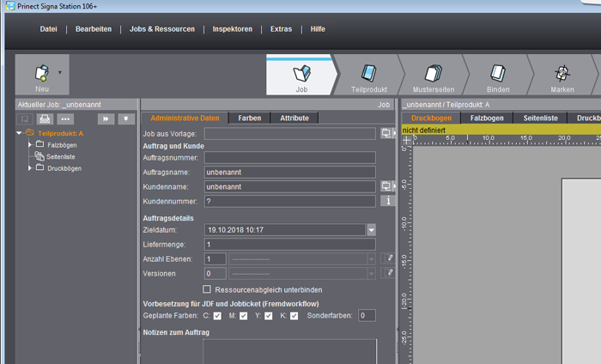Viewport: 601px width, 364px height.
Task: Open the Inspektoren menu
Action: coord(233,29)
